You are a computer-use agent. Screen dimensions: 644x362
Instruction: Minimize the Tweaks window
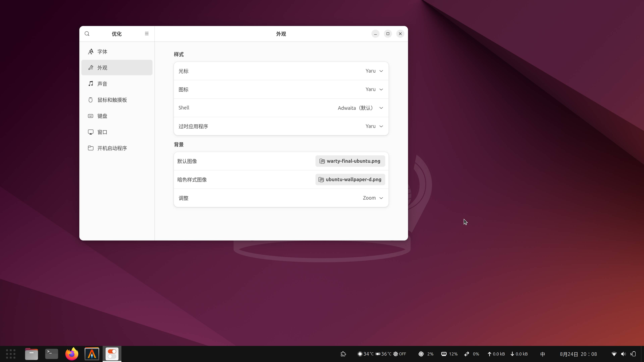pyautogui.click(x=375, y=34)
